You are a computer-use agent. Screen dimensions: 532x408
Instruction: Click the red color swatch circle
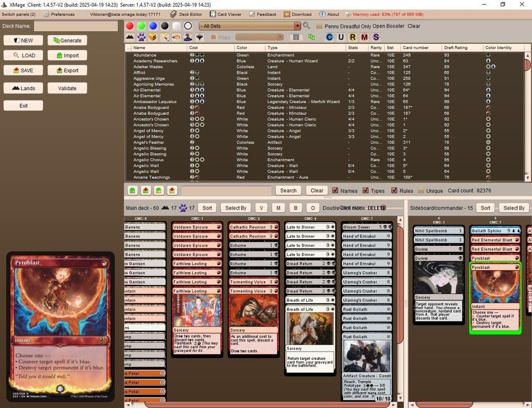point(129,25)
